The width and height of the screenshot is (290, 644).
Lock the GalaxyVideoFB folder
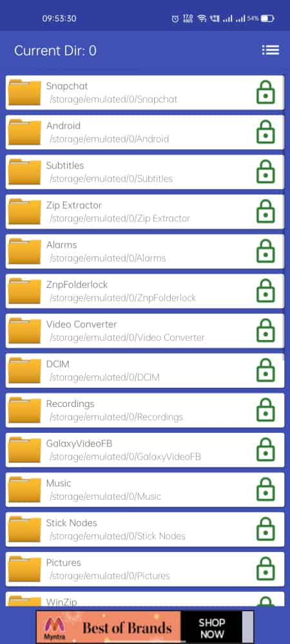point(266,450)
